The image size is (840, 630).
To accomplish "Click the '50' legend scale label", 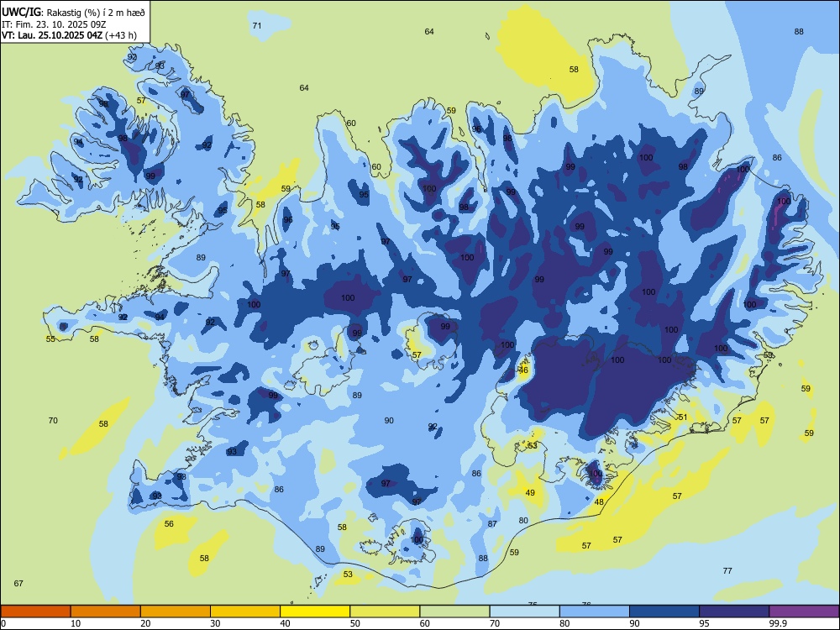I will click(x=355, y=623).
